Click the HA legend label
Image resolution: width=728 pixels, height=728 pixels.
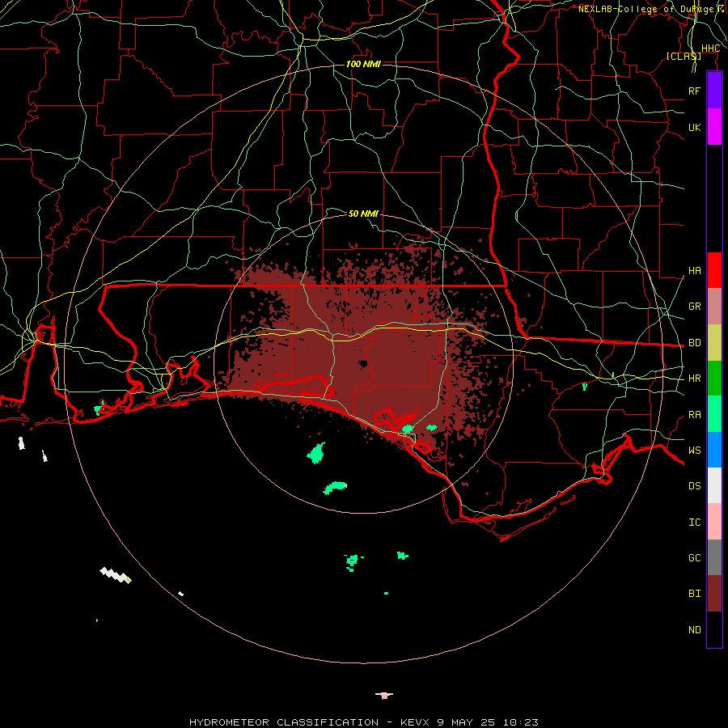(694, 271)
